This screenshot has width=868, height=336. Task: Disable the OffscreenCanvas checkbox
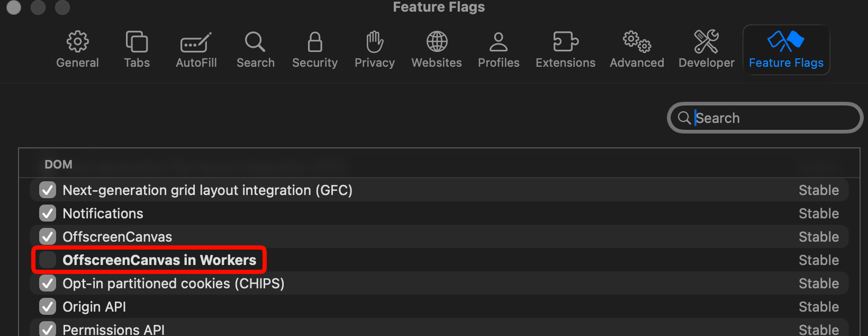point(48,236)
